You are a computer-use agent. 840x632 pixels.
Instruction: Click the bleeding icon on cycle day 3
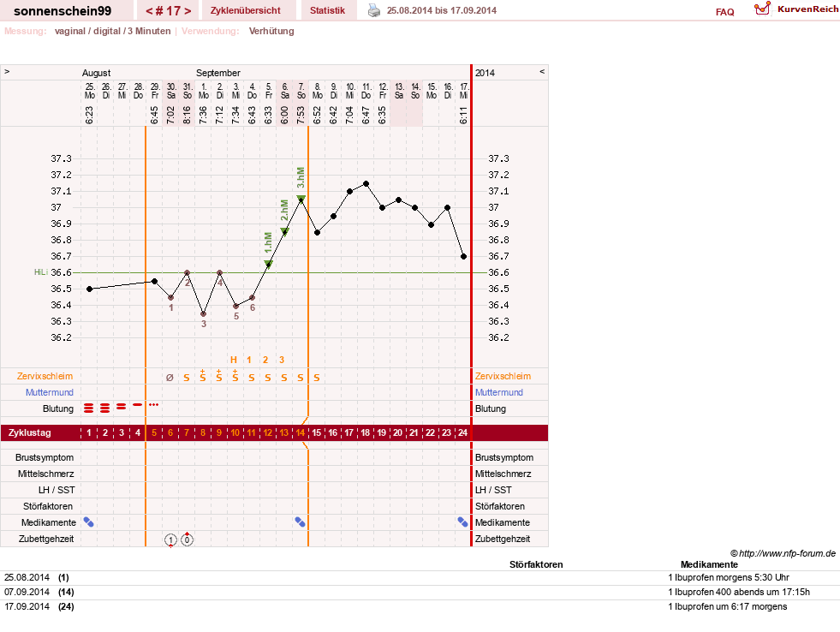pyautogui.click(x=122, y=407)
